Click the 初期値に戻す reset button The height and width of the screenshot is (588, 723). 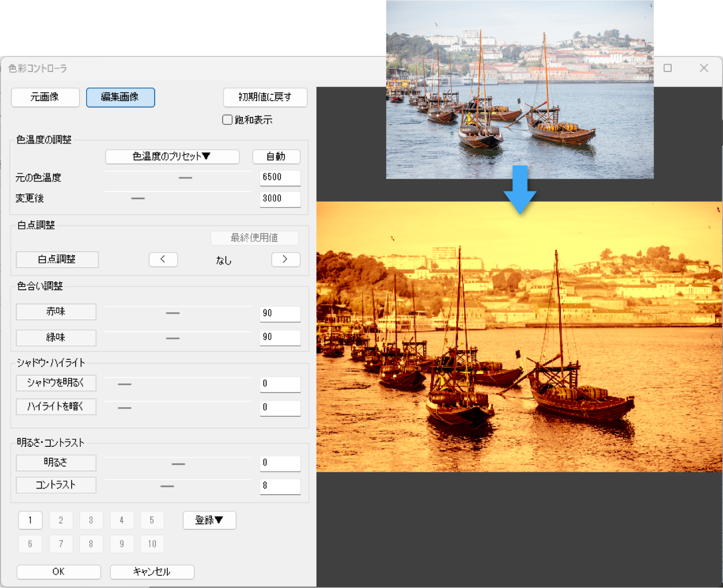coord(265,97)
